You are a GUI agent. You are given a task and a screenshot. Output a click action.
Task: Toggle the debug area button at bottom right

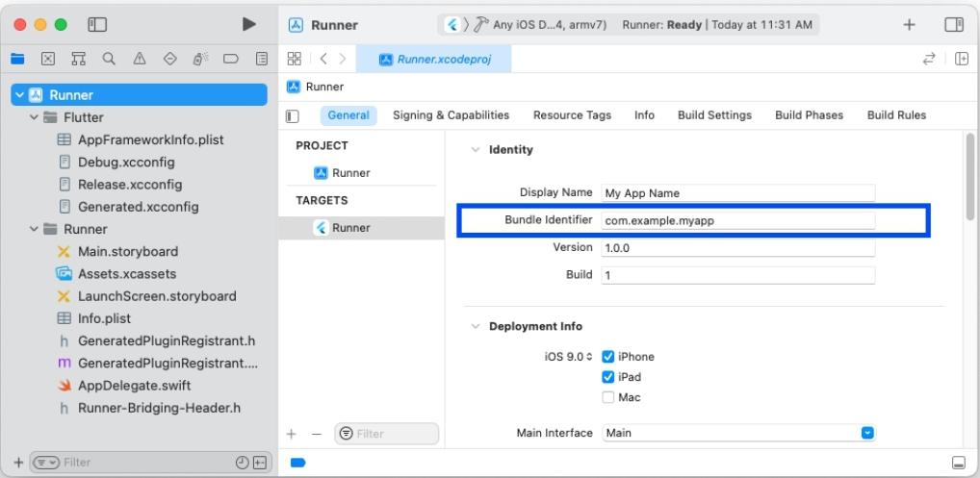tap(959, 463)
